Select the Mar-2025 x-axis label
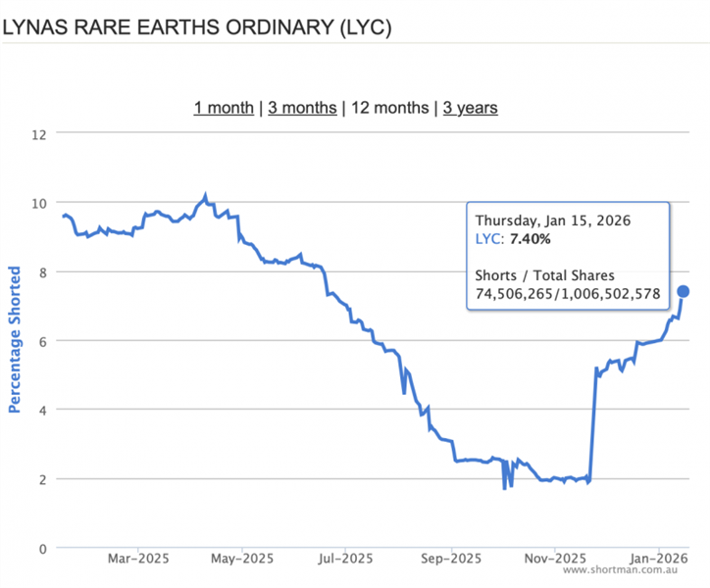The width and height of the screenshot is (710, 588). (138, 559)
